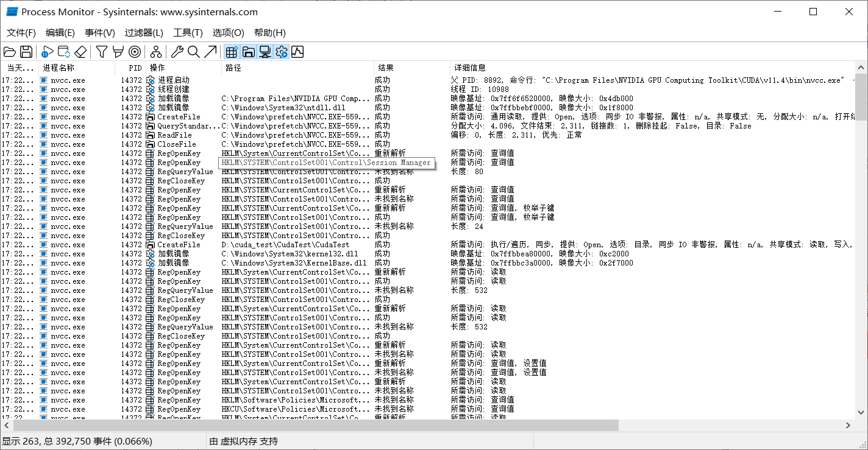Click the kernel32.dll row 加载镜像 icon

coord(151,254)
